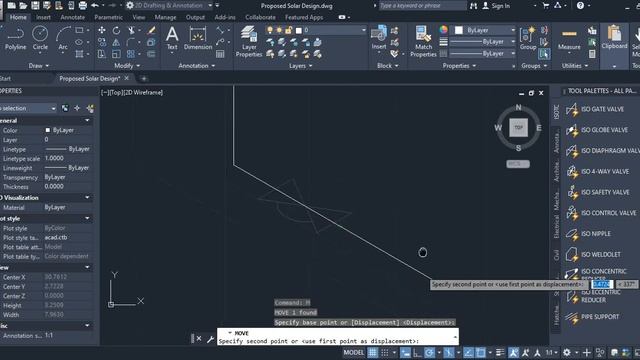Click the Group tool icon
The width and height of the screenshot is (640, 360).
click(527, 38)
